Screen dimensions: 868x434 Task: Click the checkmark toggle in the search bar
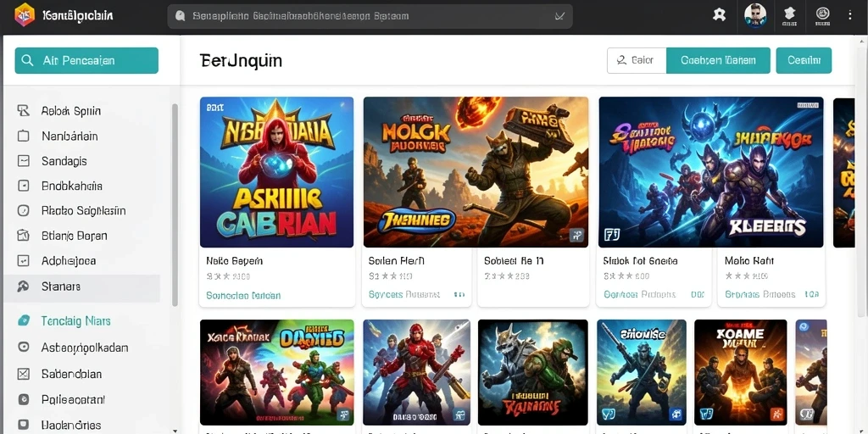(x=559, y=16)
